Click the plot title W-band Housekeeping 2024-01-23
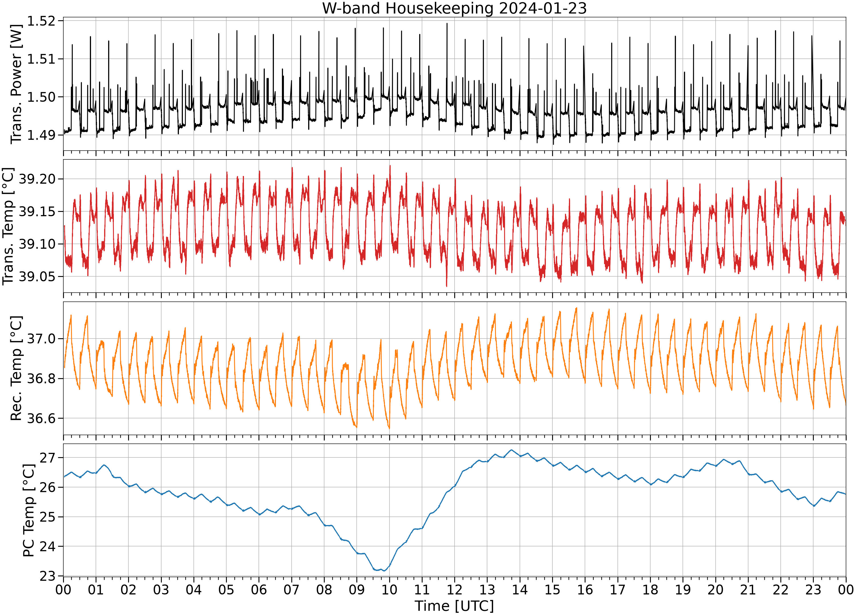Image resolution: width=856 pixels, height=616 pixels. [x=454, y=8]
